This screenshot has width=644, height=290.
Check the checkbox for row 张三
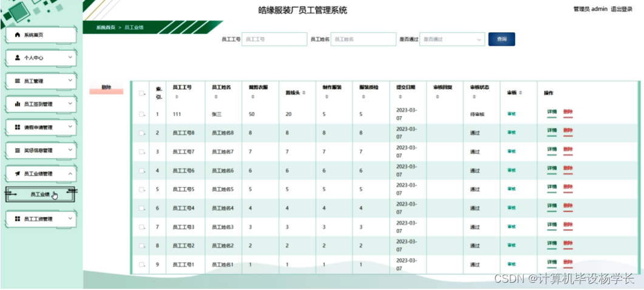coord(141,114)
